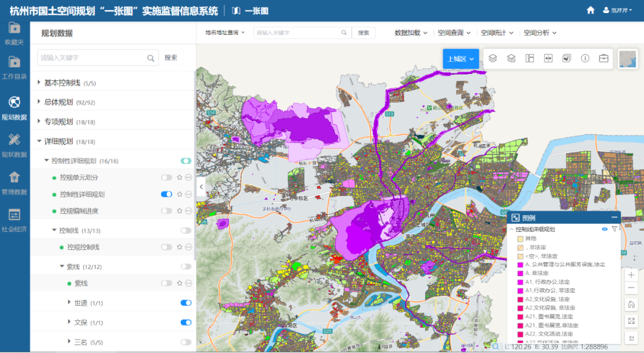Open the 地名地址查询 search type dropdown

(225, 32)
